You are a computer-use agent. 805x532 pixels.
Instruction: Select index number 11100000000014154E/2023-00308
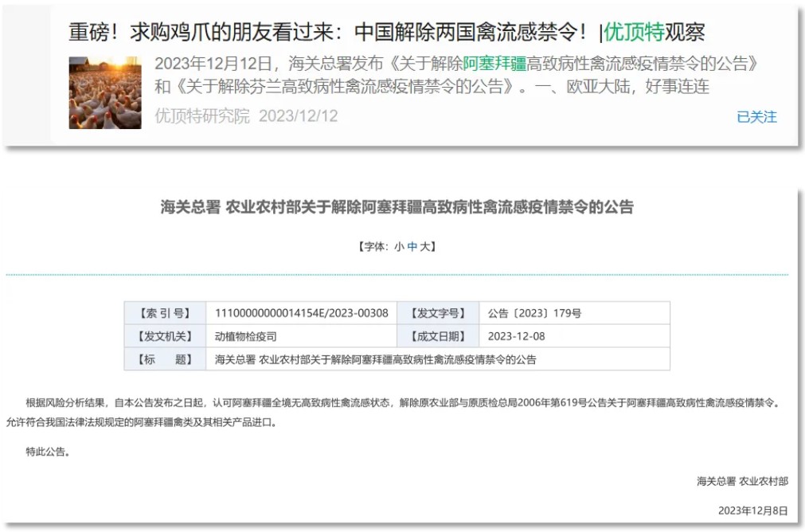coord(302,313)
